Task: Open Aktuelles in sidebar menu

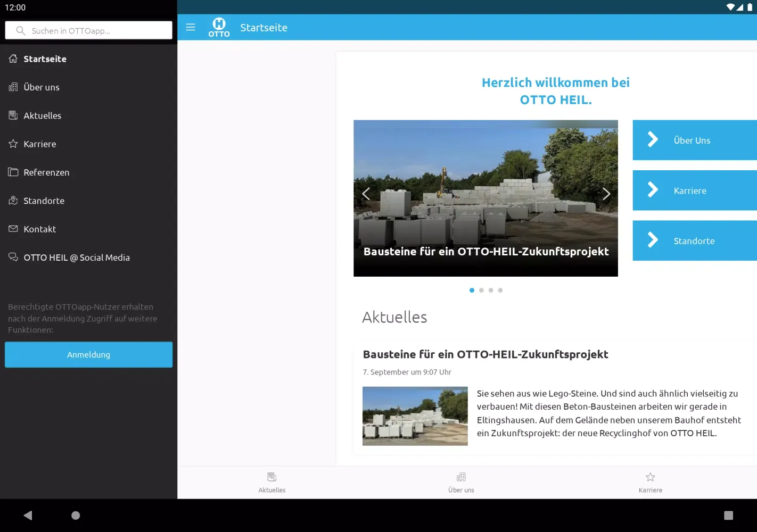Action: (88, 115)
